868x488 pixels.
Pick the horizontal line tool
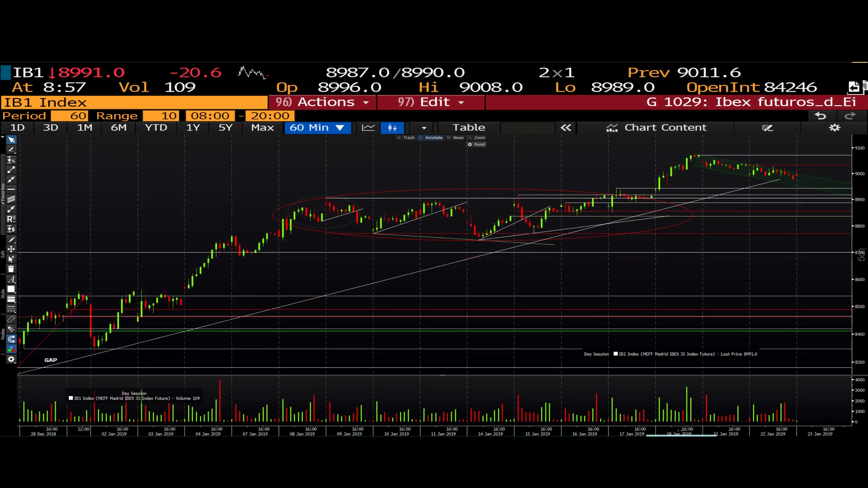click(x=11, y=189)
